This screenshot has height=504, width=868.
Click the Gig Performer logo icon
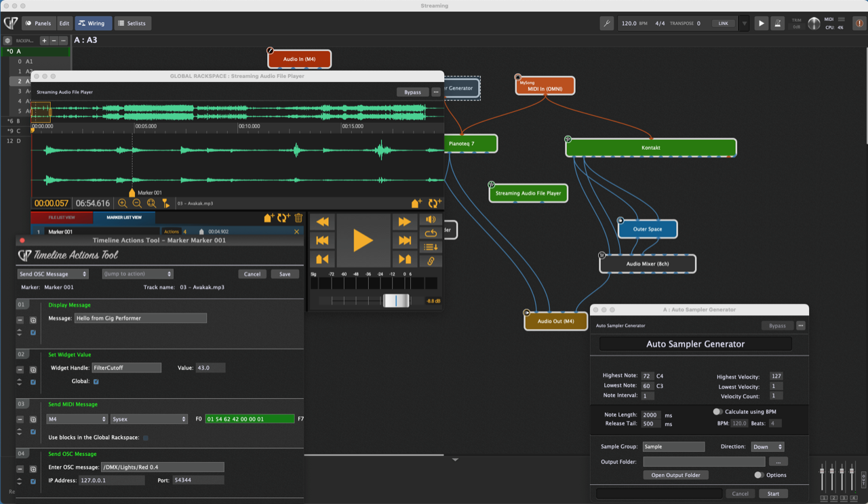point(10,23)
